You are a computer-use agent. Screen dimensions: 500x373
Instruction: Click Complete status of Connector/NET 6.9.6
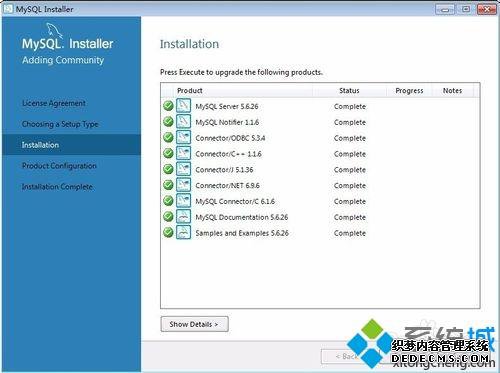(350, 186)
